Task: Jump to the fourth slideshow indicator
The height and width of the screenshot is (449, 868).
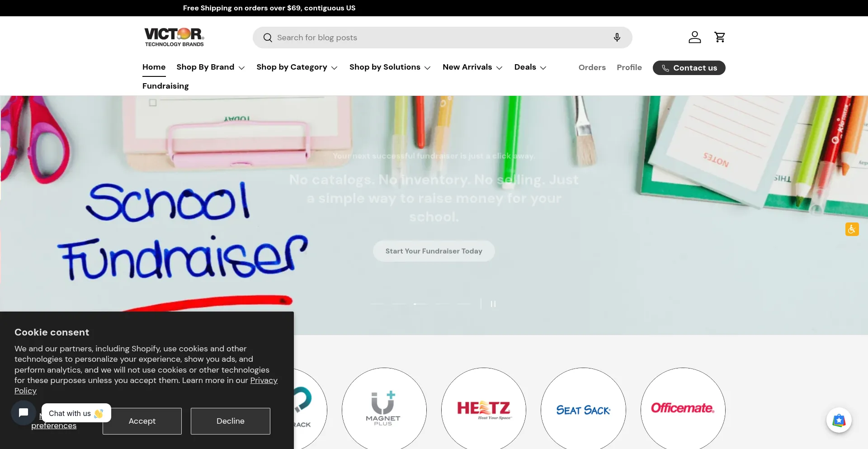Action: tap(443, 304)
